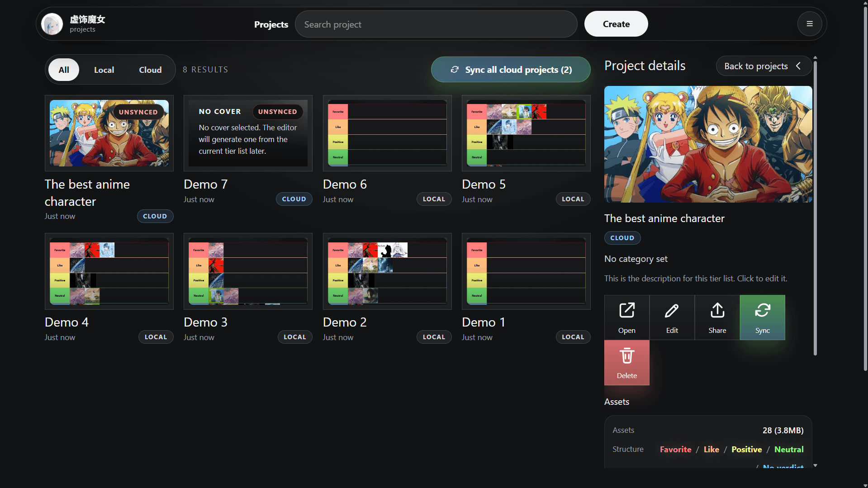Click the Edit pencil icon
868x488 pixels.
click(x=672, y=317)
